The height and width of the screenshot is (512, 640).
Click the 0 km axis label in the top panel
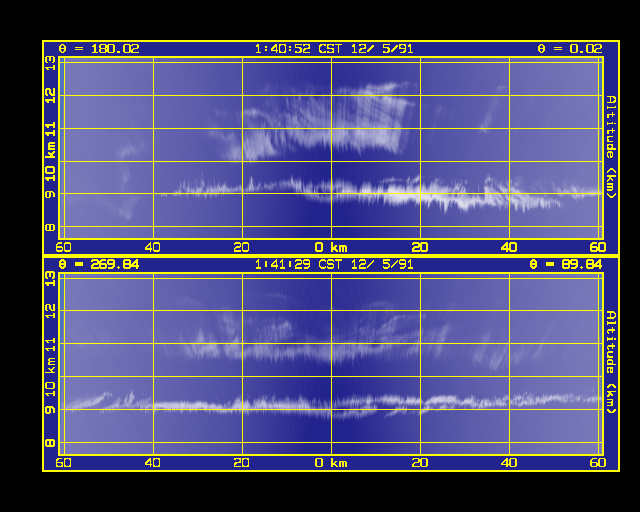331,247
